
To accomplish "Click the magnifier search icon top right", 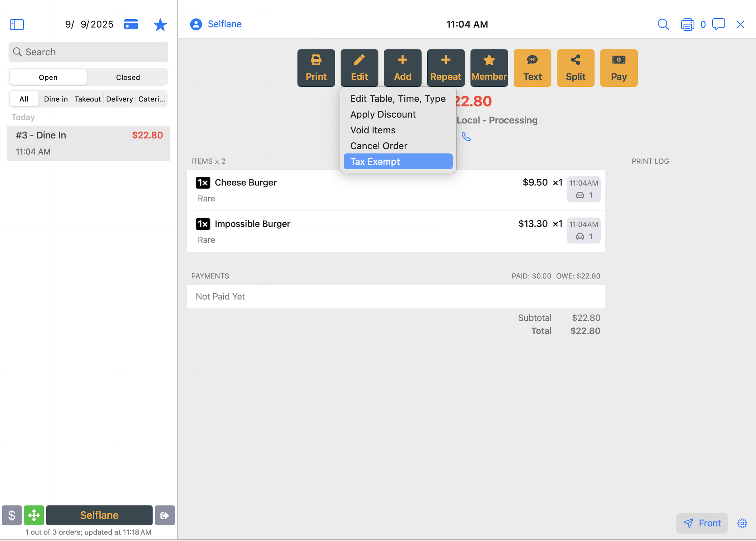I will pyautogui.click(x=663, y=24).
